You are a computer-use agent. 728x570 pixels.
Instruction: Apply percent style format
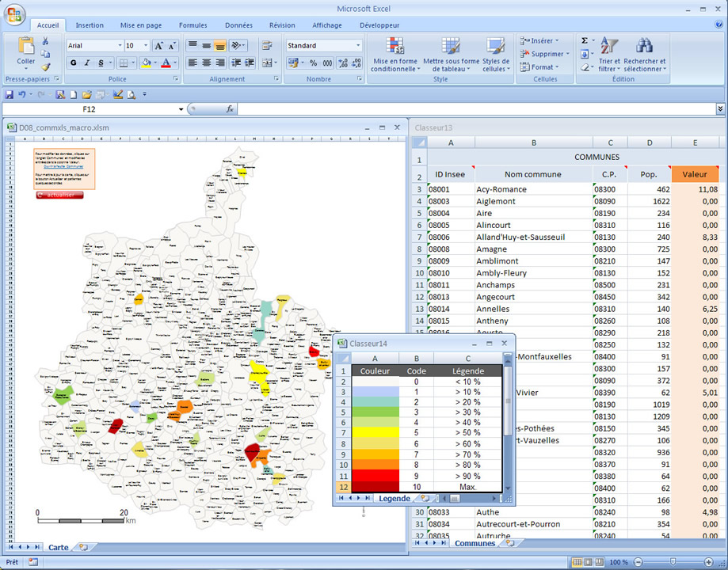pos(314,63)
